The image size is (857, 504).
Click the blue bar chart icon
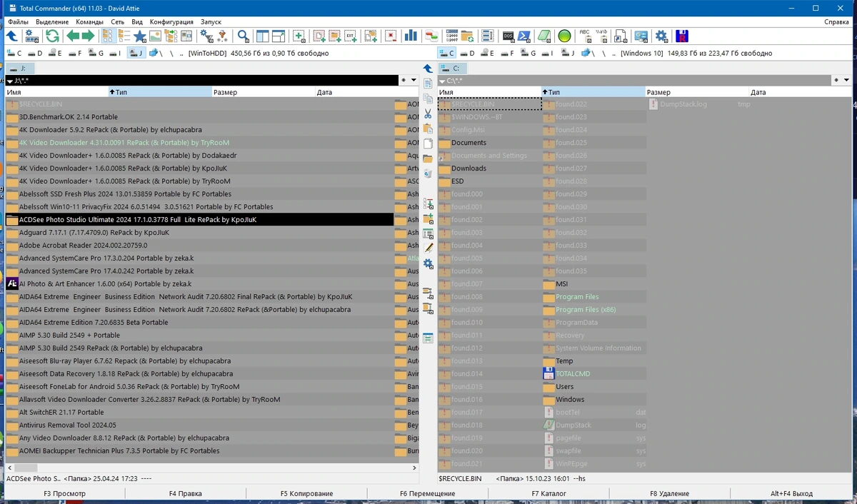tap(411, 36)
